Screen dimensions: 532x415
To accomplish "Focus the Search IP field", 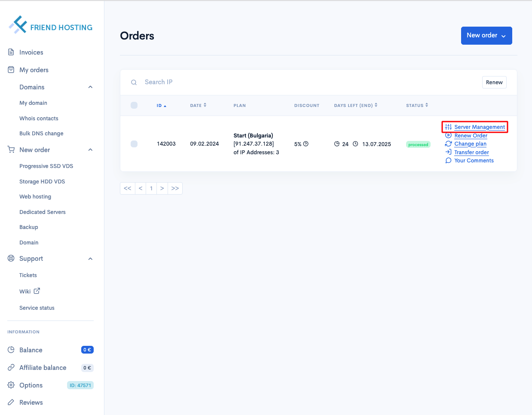I will (309, 82).
